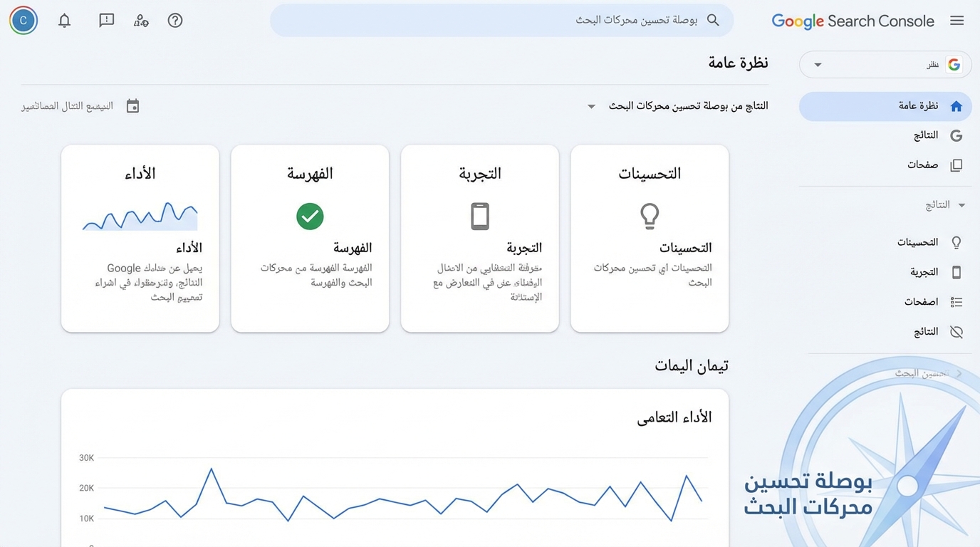
Task: Open the property selector dropdown
Action: click(x=885, y=64)
